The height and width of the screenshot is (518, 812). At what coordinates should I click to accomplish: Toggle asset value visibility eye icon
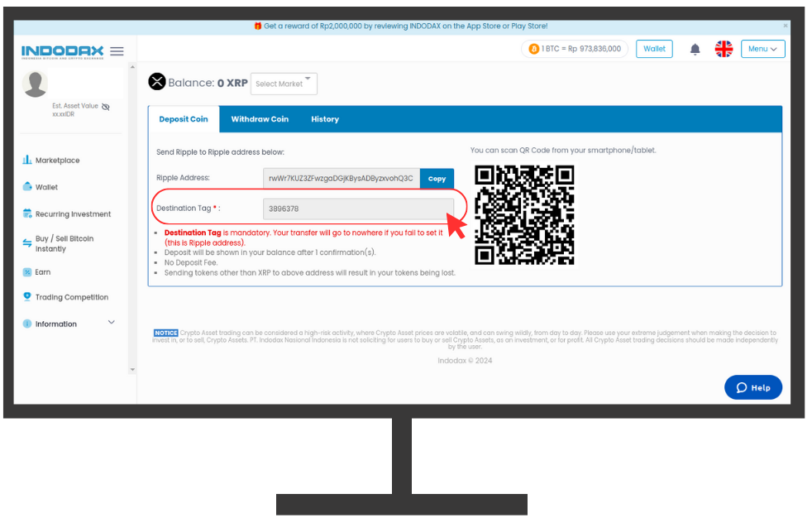point(106,107)
